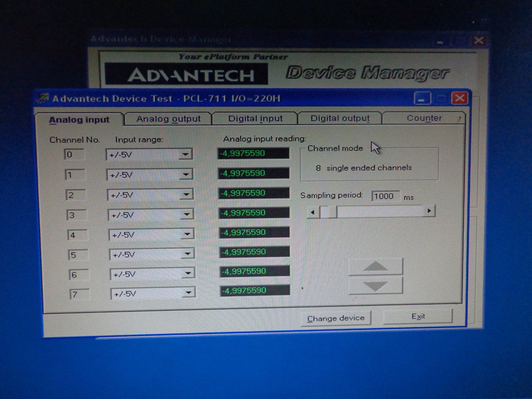Click the Channel No. 2 field
Image resolution: width=532 pixels, height=399 pixels.
(76, 195)
